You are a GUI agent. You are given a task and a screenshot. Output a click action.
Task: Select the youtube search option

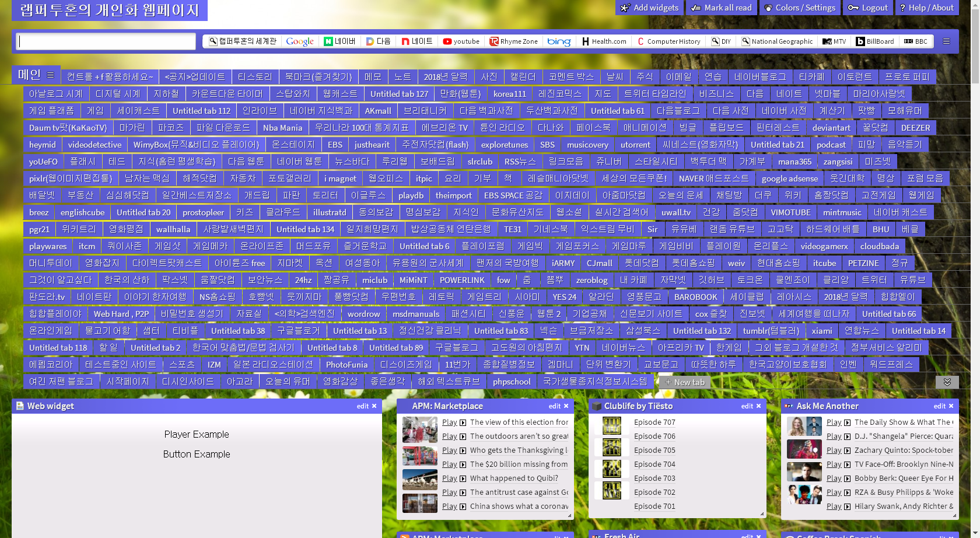point(461,41)
